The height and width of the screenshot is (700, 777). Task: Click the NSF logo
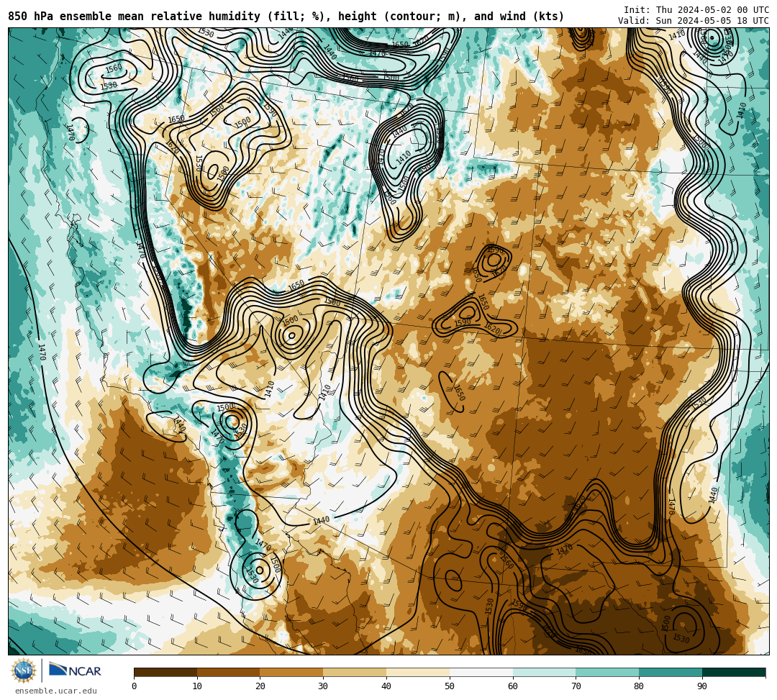pos(24,671)
